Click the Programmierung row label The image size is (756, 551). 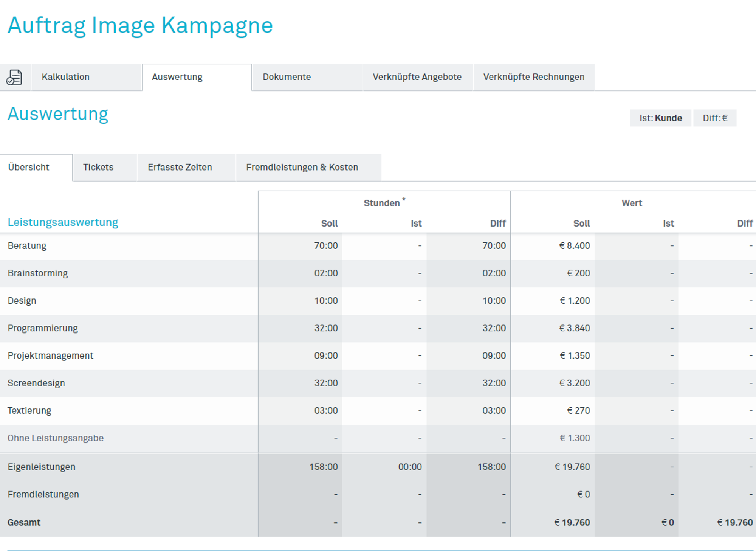[43, 328]
